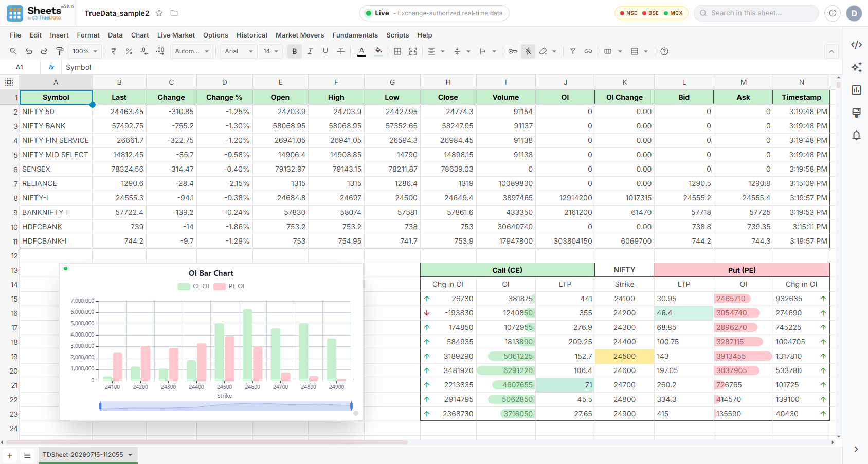Open cell borders tool
This screenshot has width=868, height=464.
pos(397,51)
